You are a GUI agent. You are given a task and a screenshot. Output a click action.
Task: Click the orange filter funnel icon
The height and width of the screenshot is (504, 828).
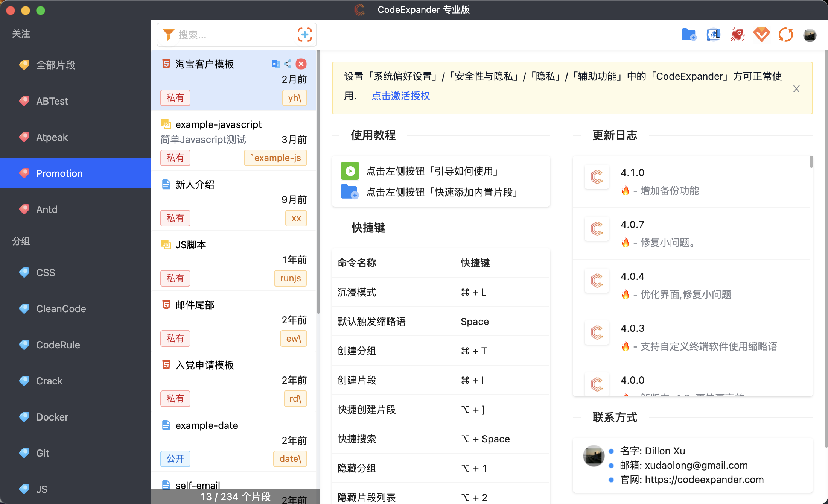pos(168,35)
